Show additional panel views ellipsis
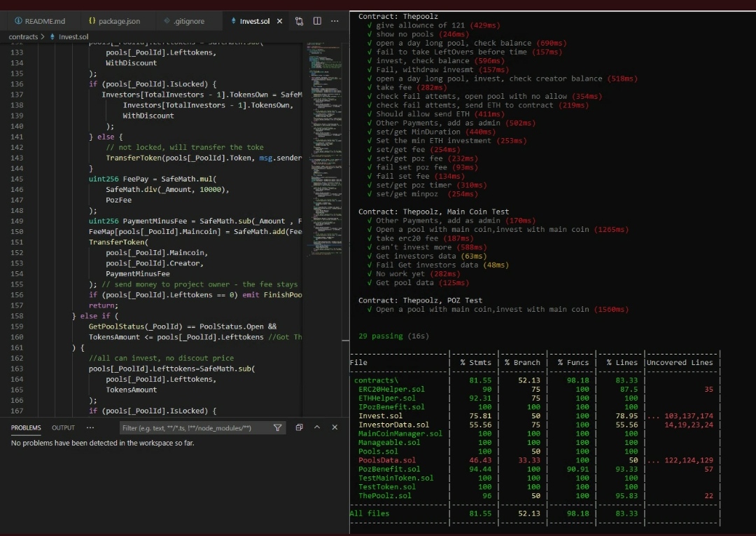 (90, 427)
